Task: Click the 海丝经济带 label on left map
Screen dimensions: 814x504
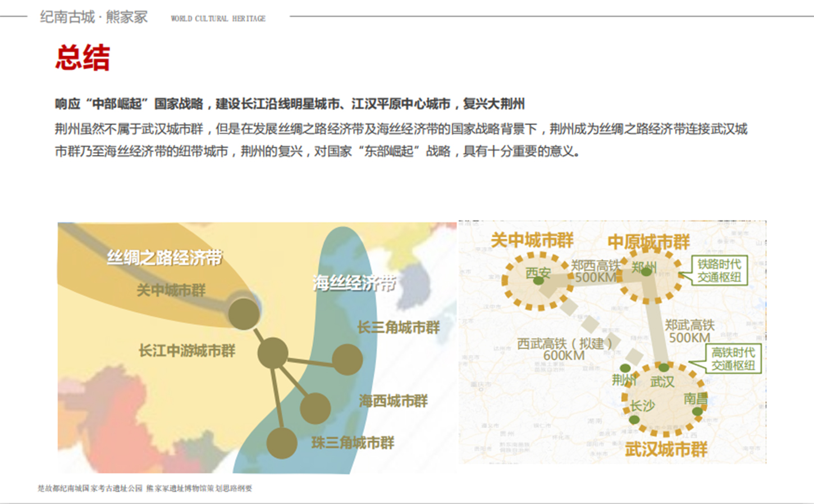Action: 354,283
